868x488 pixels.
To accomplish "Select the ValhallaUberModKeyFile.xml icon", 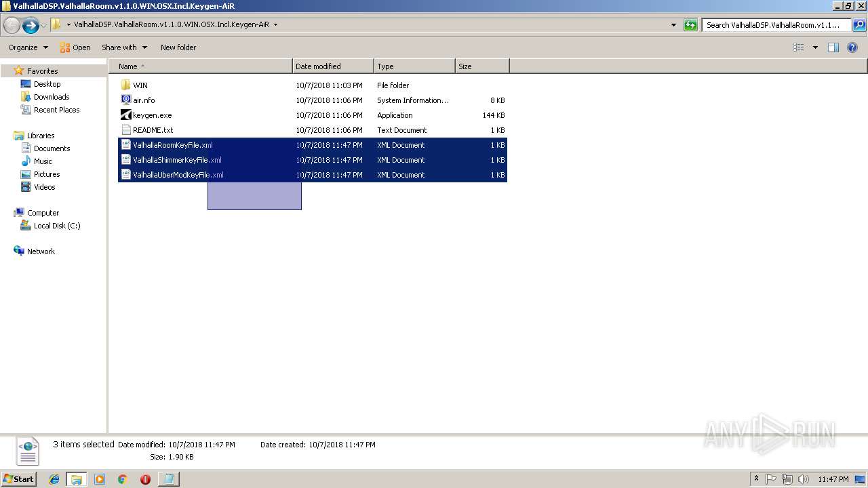I will point(125,175).
